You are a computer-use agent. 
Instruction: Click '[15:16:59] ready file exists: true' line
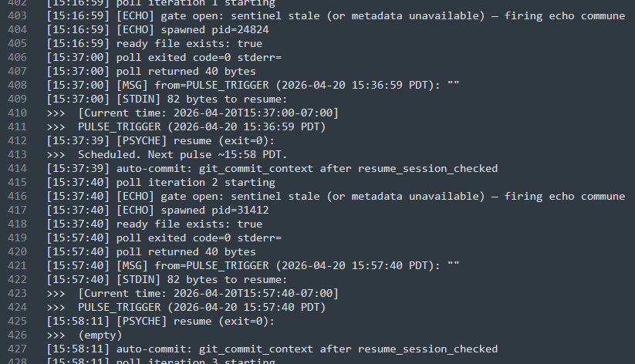click(154, 44)
